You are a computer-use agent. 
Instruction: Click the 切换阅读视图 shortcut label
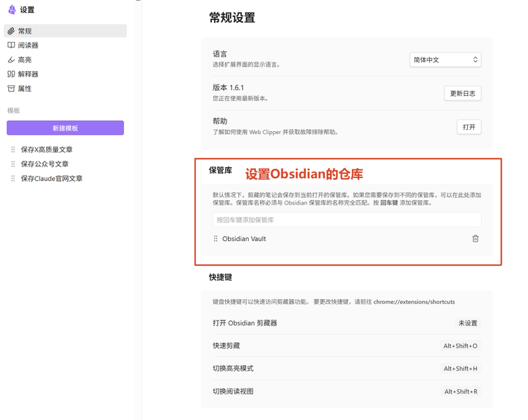pos(233,391)
